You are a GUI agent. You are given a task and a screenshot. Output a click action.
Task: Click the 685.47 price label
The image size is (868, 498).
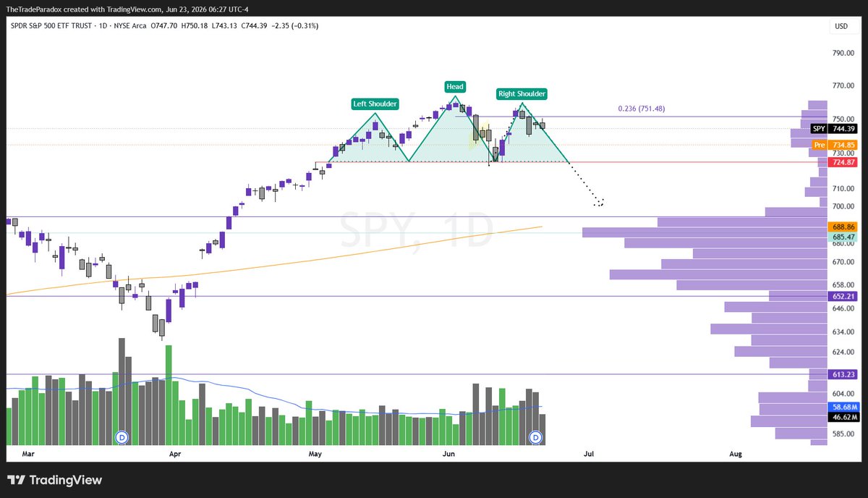tap(843, 237)
